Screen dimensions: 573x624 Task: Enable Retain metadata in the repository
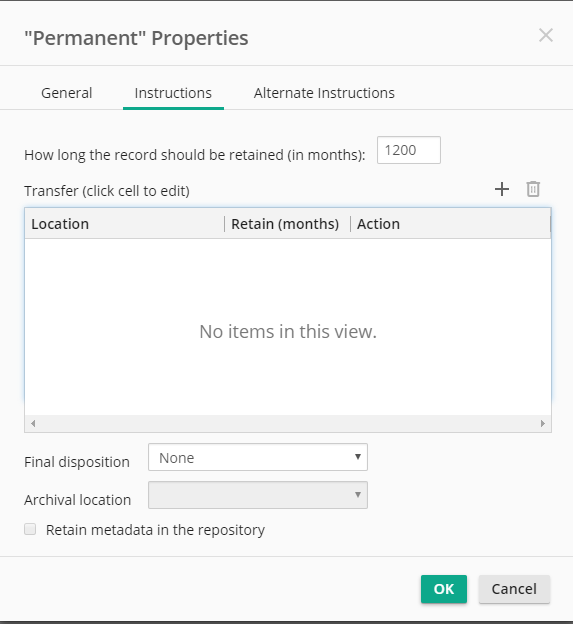[x=30, y=529]
